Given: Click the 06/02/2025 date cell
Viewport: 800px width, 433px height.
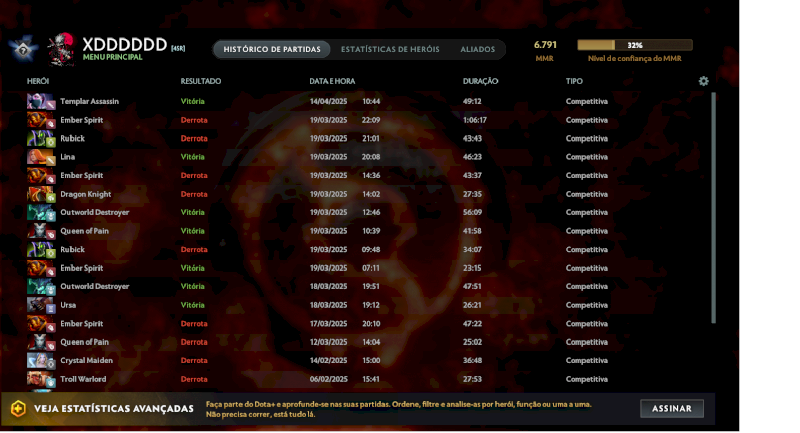Looking at the screenshot, I should tap(329, 379).
